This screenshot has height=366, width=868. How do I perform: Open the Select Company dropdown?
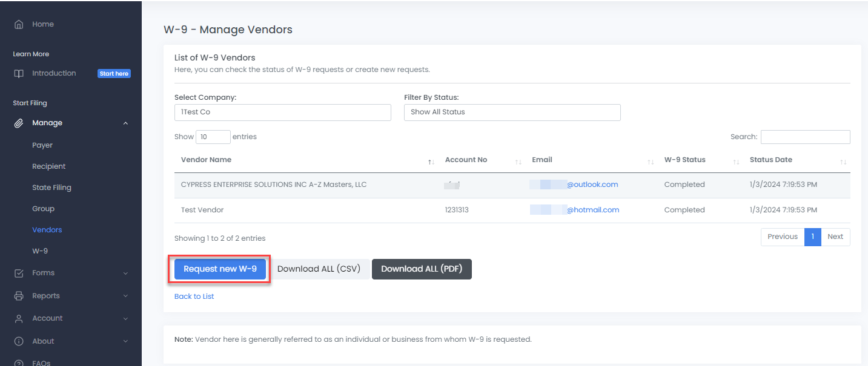pos(282,112)
